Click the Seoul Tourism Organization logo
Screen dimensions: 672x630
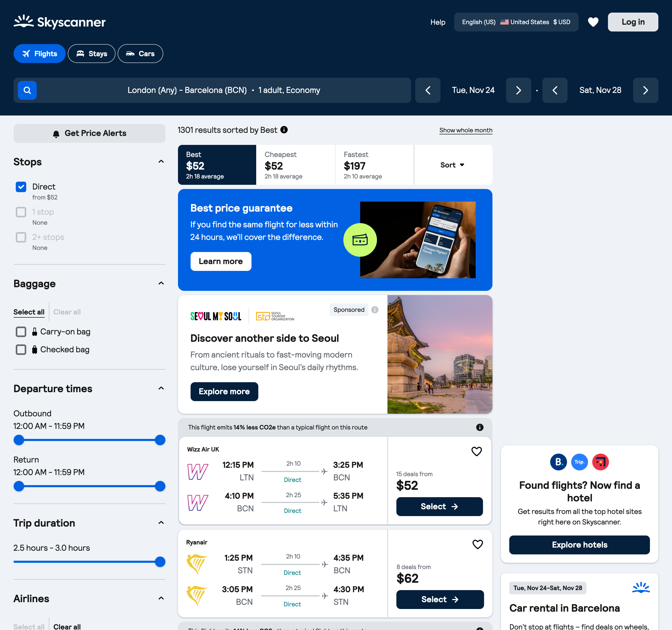275,316
